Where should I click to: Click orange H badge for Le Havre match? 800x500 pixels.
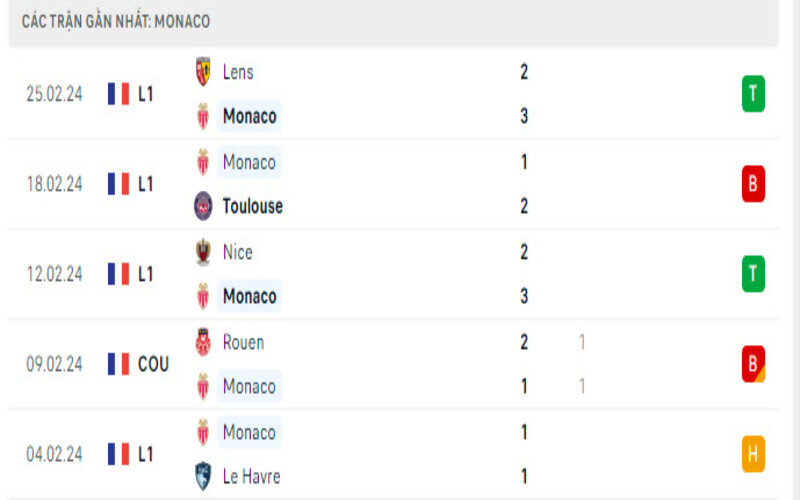click(x=753, y=454)
